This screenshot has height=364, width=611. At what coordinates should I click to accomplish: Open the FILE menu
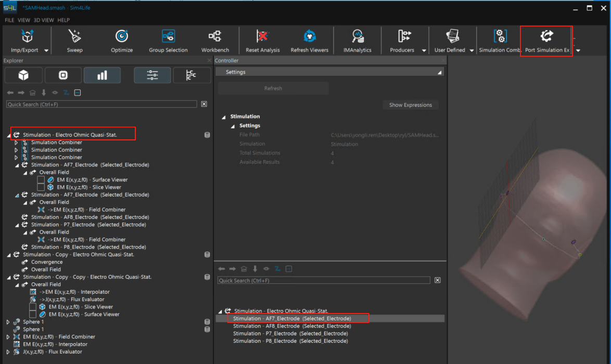pos(9,20)
